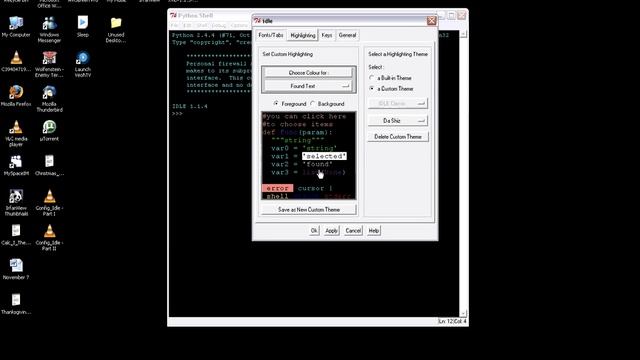640x360 pixels.
Task: Click the shell sample text
Action: (x=278, y=196)
